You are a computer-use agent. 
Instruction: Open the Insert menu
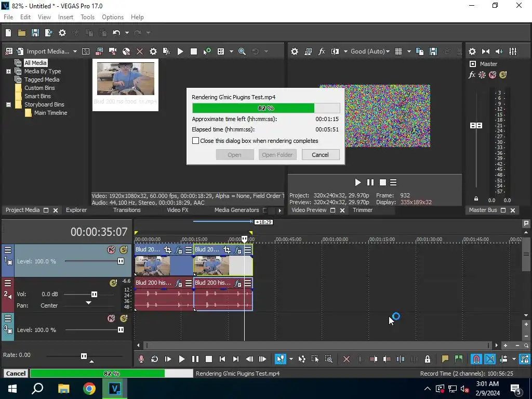click(65, 17)
